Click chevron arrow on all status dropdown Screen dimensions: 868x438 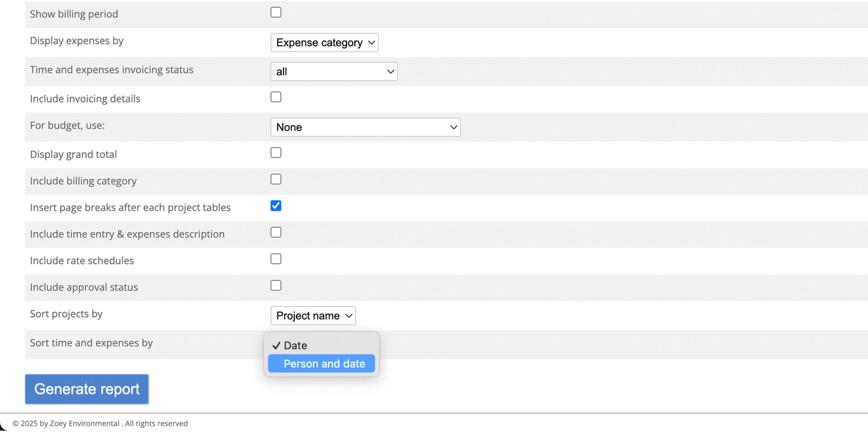(391, 72)
